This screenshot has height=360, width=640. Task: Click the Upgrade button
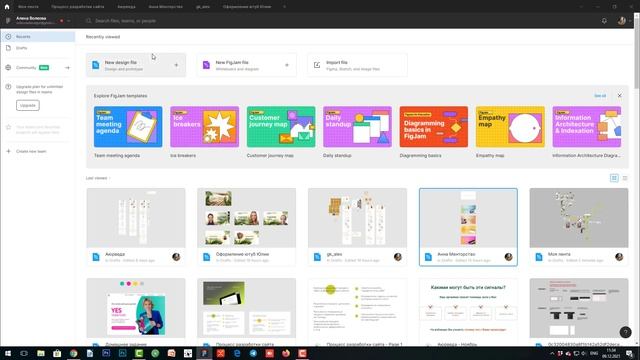(x=28, y=105)
